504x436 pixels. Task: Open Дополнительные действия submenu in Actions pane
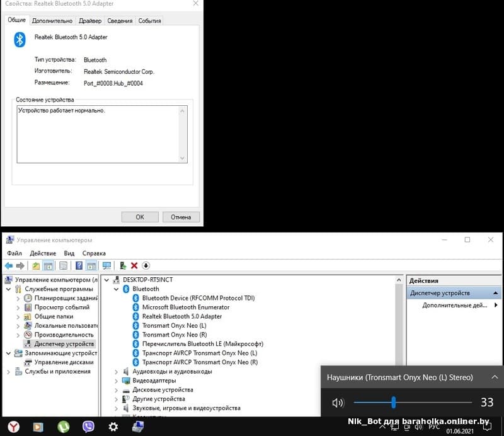coord(454,305)
